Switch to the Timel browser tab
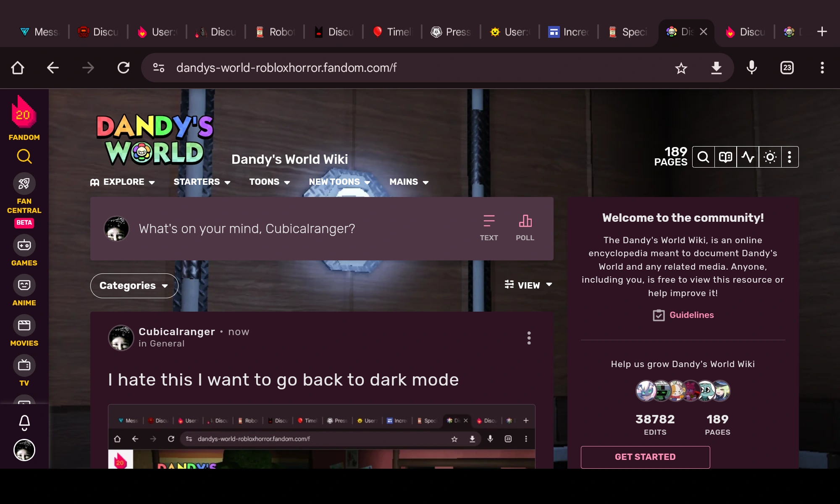Screen dimensions: 840x504 392,32
